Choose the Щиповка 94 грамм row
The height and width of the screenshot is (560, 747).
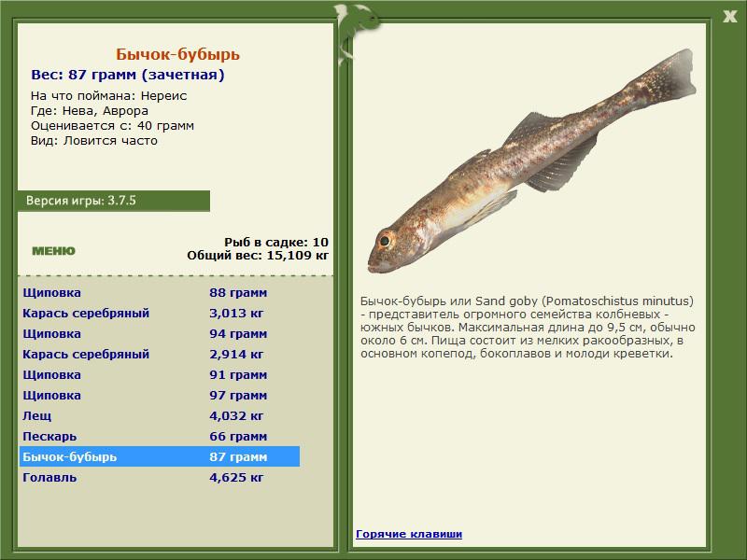click(159, 334)
